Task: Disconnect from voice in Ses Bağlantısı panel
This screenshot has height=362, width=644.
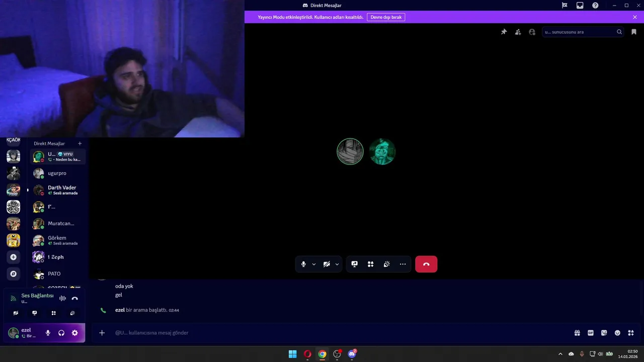Action: pyautogui.click(x=75, y=298)
